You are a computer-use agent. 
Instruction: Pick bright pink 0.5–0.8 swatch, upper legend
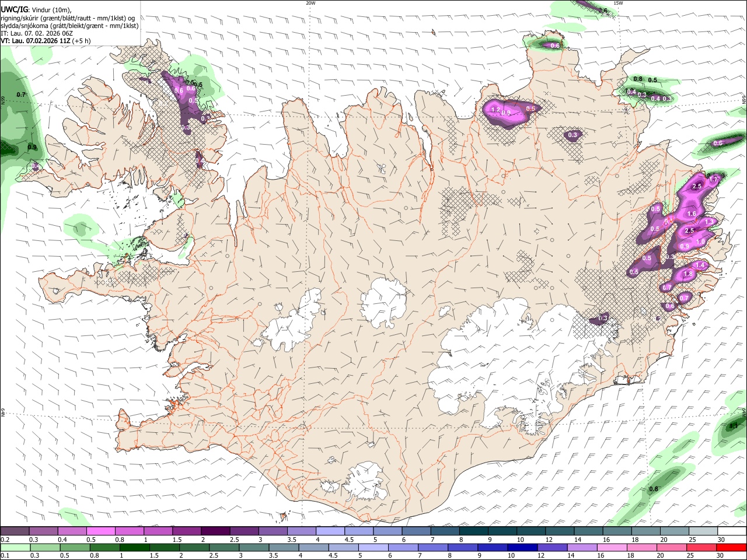[x=100, y=531]
